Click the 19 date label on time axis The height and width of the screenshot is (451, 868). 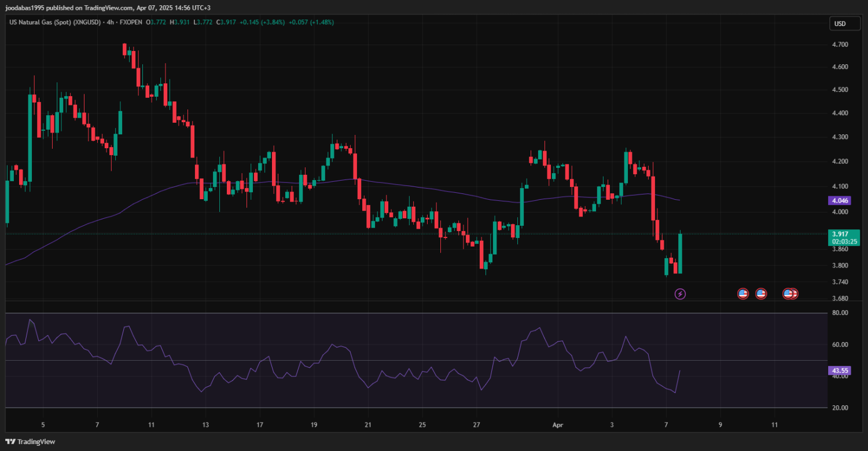tap(314, 424)
